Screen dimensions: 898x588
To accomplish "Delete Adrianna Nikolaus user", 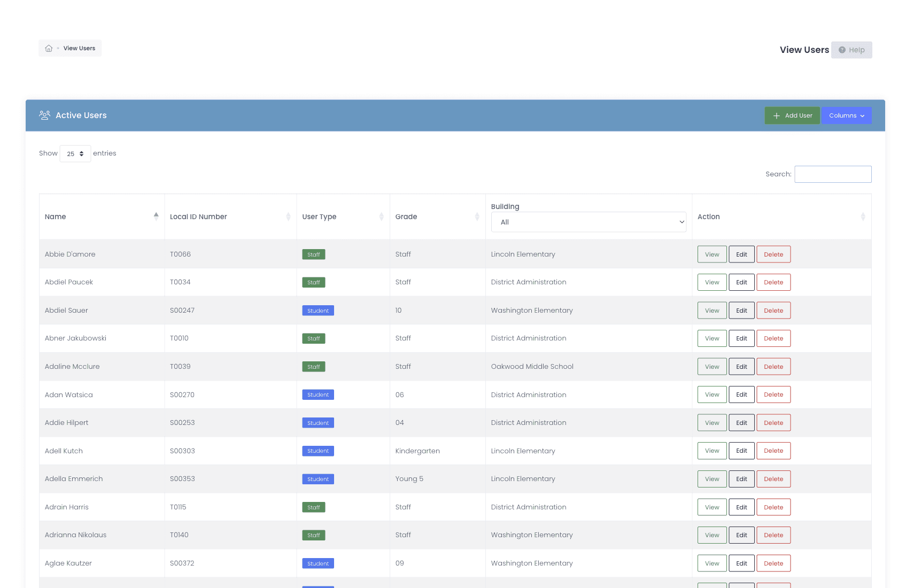I will 773,535.
